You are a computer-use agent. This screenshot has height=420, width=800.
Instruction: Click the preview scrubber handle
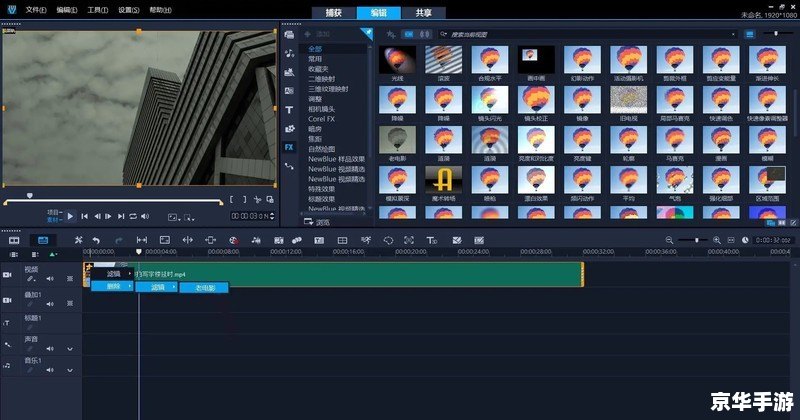point(30,195)
